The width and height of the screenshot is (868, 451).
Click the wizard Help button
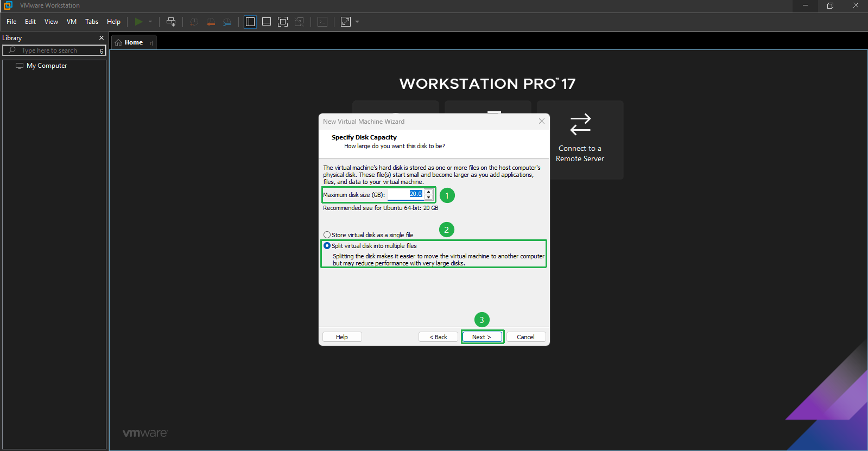[x=342, y=337]
